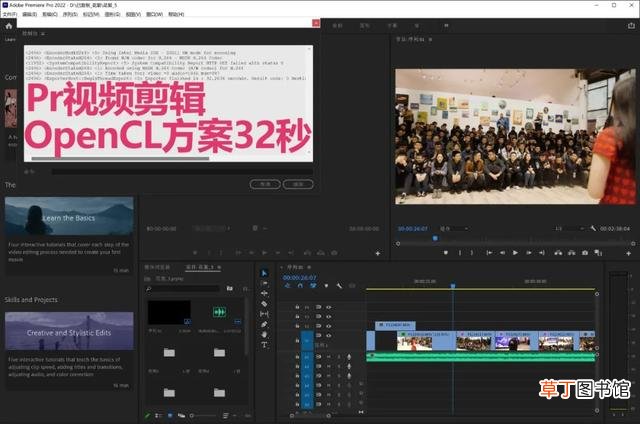Click the export log horizontal scrollbar
This screenshot has height=424, width=640.
120,158
